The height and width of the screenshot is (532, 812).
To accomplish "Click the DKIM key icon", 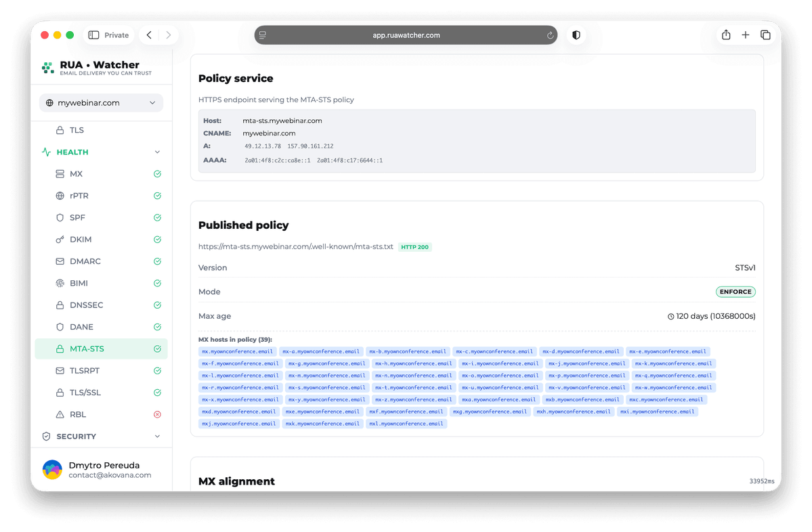I will pos(60,240).
